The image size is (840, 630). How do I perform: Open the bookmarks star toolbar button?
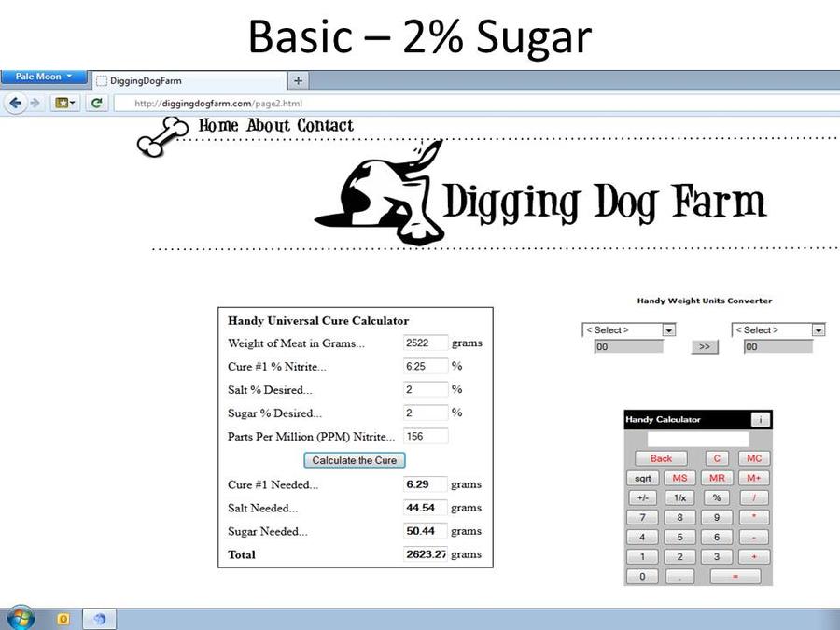pyautogui.click(x=66, y=103)
